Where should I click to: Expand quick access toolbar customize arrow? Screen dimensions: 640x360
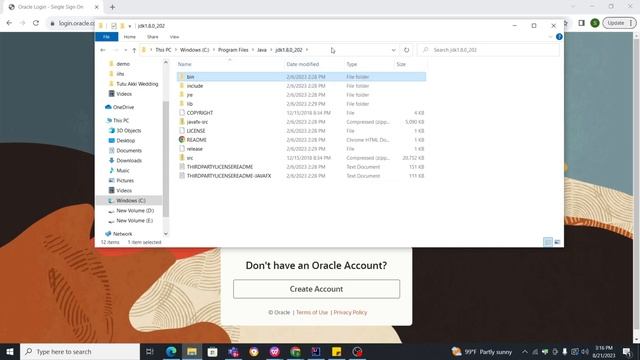(130, 26)
